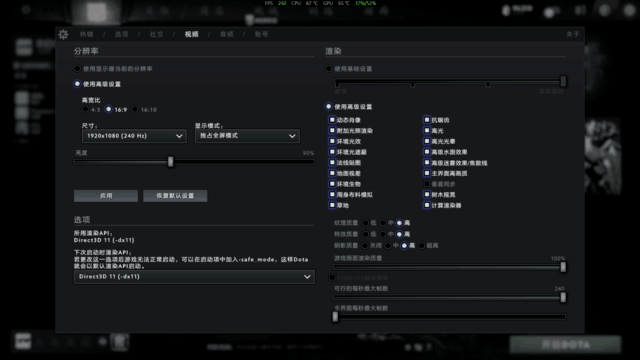Open the 关于 link
Viewport: 640px width, 360px height.
click(573, 34)
